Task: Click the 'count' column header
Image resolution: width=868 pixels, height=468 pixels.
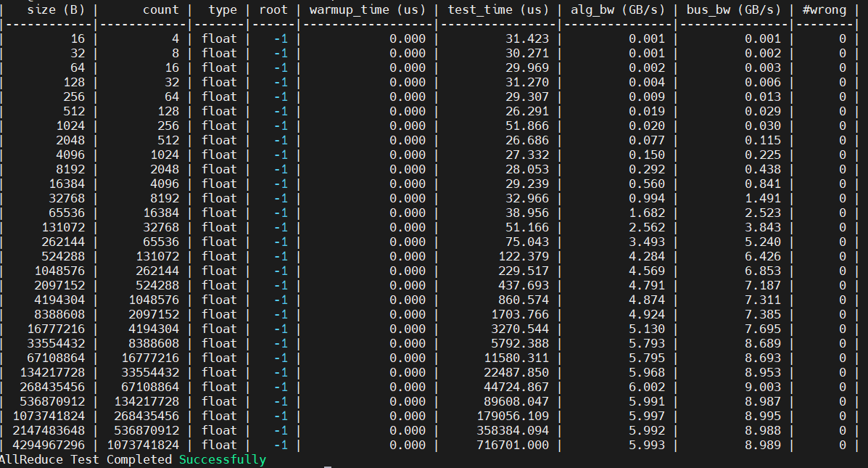Action: click(x=160, y=9)
